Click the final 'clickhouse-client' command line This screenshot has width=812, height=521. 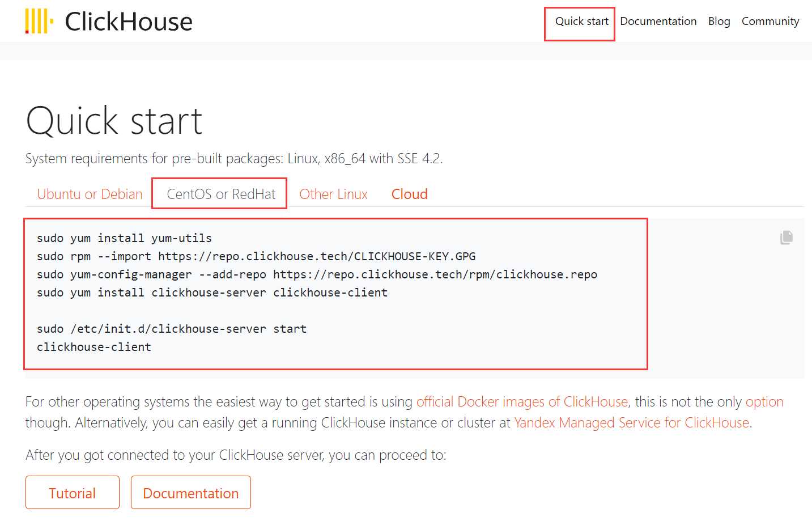click(94, 347)
